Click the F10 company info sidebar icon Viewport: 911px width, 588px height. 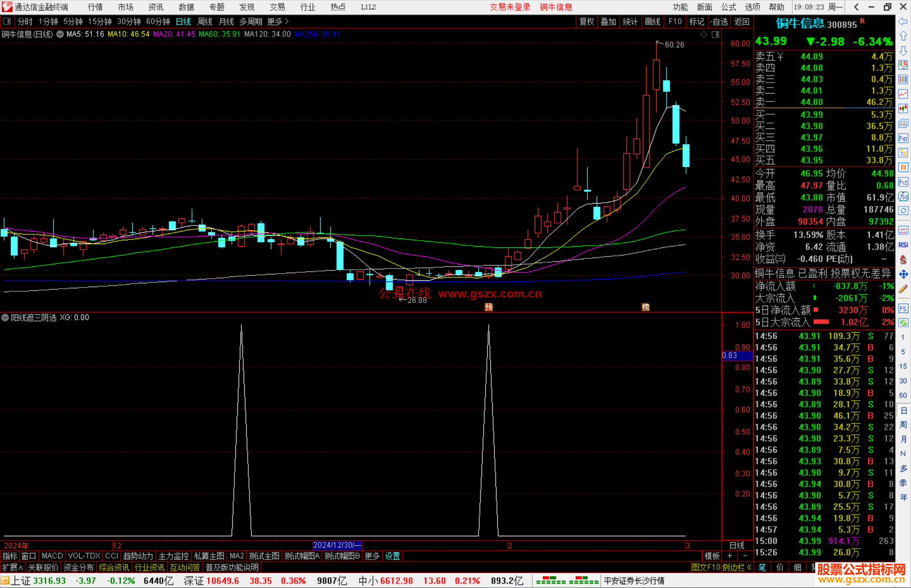(x=903, y=138)
